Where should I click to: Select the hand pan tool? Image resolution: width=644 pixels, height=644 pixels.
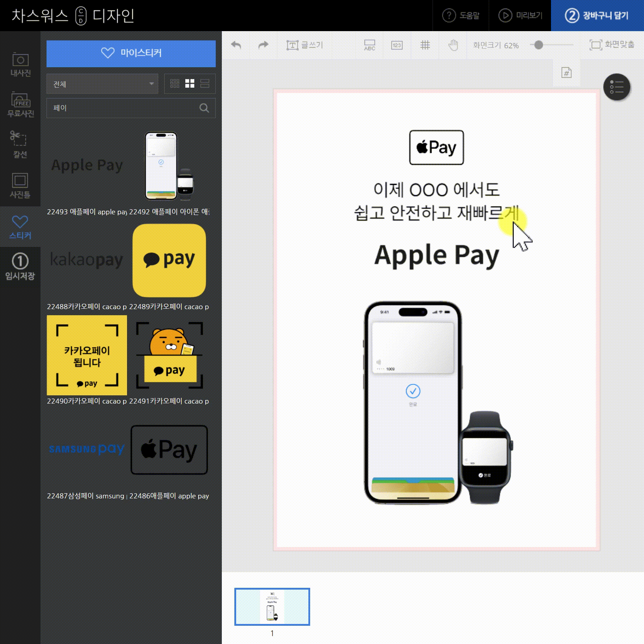pos(453,45)
